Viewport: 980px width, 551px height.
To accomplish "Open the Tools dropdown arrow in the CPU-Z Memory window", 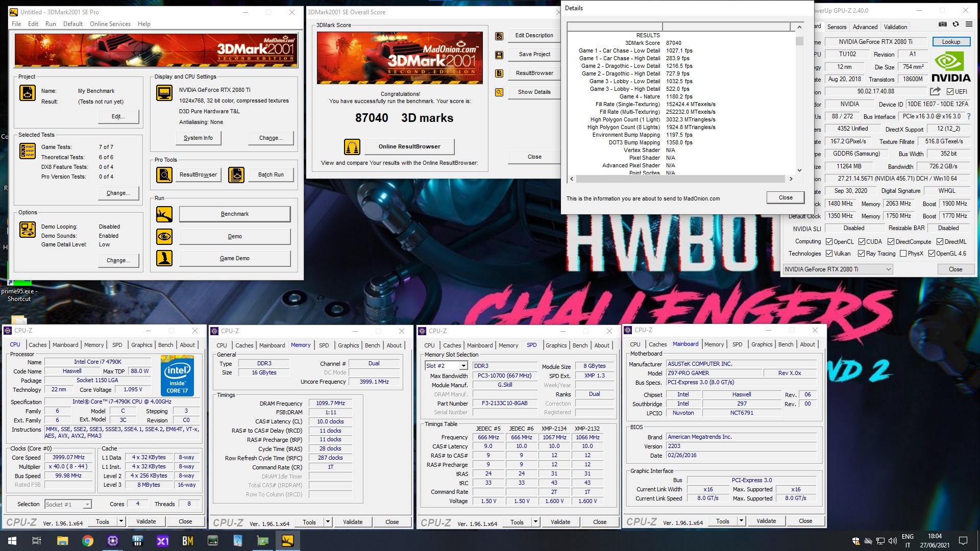I will (328, 522).
